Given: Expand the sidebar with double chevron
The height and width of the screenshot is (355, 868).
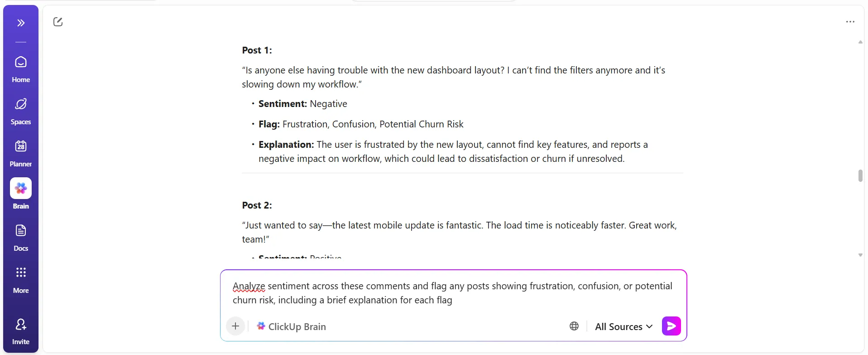Looking at the screenshot, I should [x=21, y=23].
